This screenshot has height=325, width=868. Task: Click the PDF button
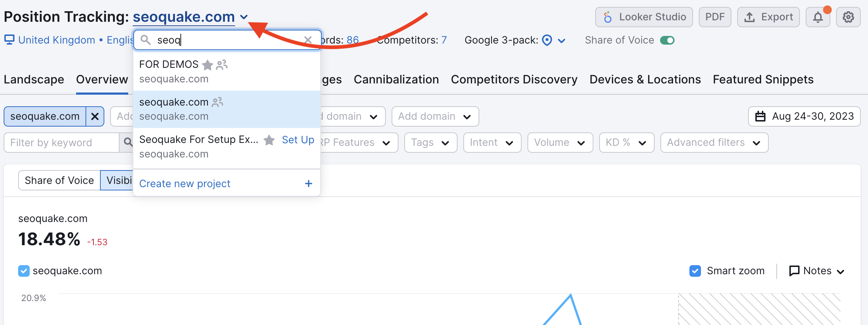[x=715, y=17]
